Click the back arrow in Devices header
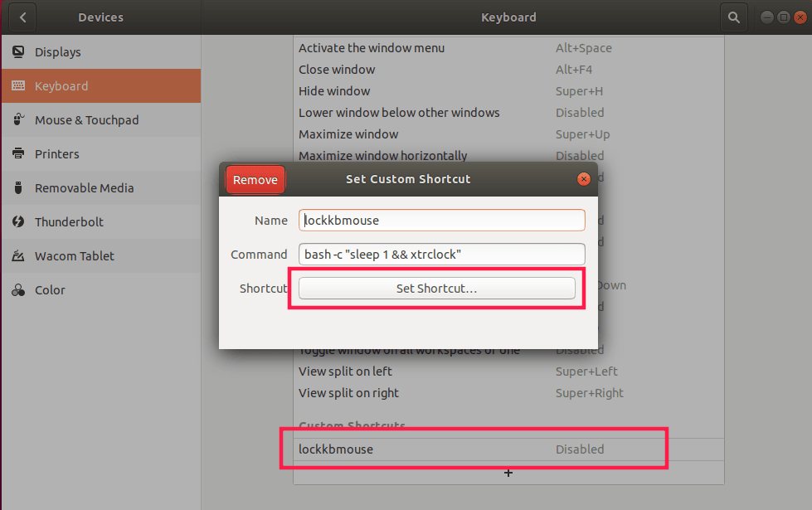Viewport: 812px width, 510px height. pos(22,17)
